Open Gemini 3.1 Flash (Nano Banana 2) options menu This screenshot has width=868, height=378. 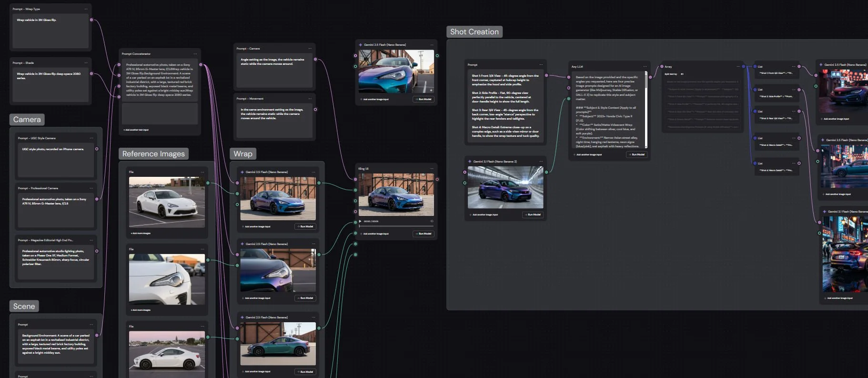[541, 162]
